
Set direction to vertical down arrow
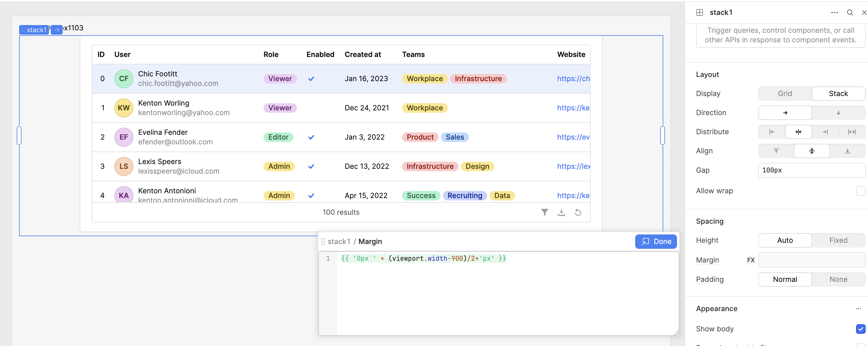838,113
